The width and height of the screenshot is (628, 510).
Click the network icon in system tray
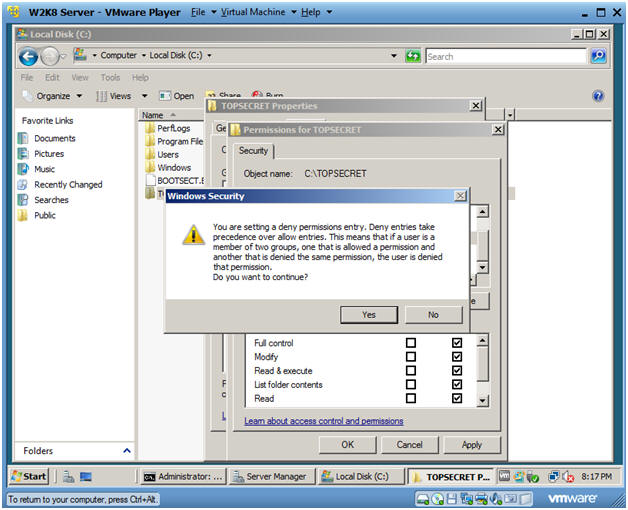pyautogui.click(x=554, y=477)
